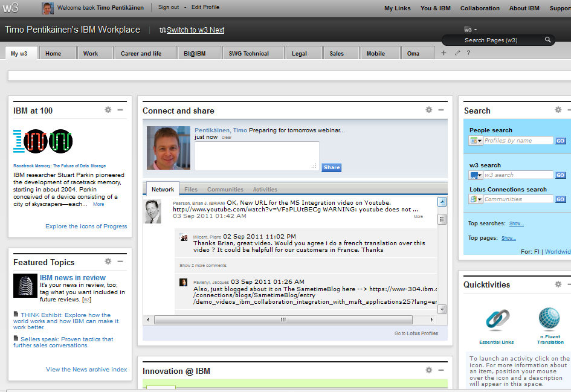Click Brian Pearson's profile photo

[x=153, y=211]
